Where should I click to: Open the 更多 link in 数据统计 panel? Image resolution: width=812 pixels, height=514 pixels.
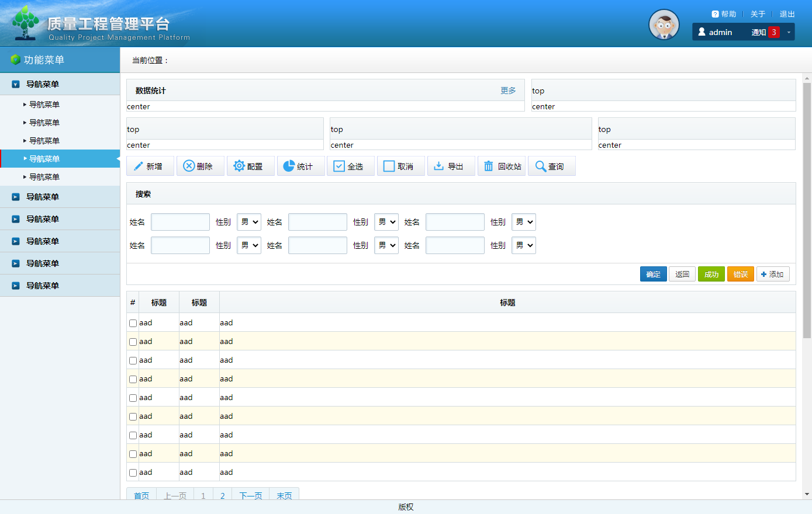(x=508, y=91)
